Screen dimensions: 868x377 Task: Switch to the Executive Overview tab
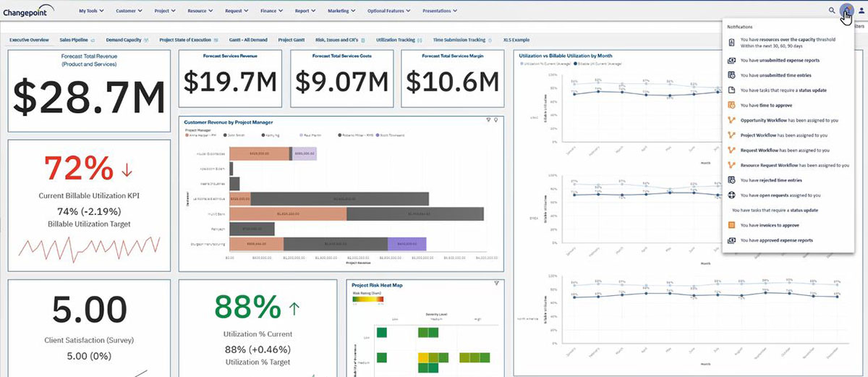click(x=29, y=40)
